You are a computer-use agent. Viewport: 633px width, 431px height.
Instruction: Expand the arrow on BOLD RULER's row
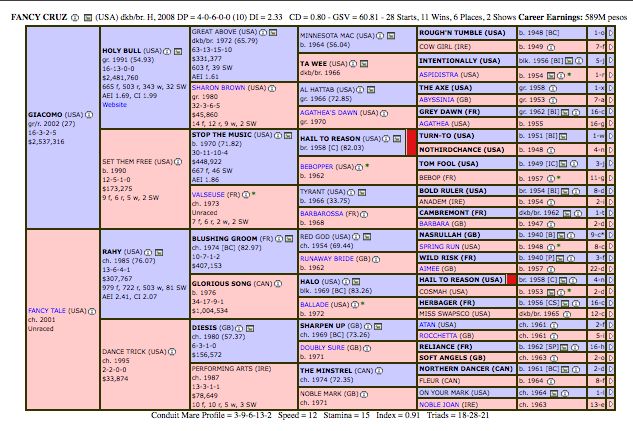pos(610,191)
